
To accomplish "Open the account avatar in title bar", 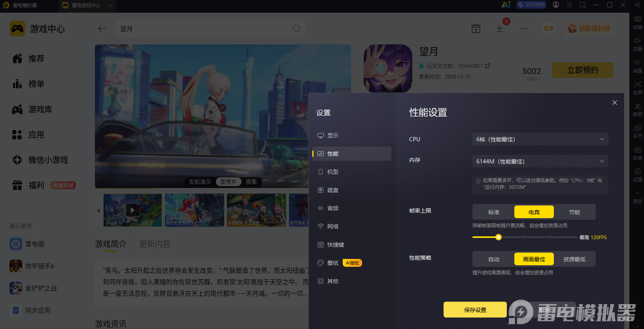I will (x=556, y=5).
